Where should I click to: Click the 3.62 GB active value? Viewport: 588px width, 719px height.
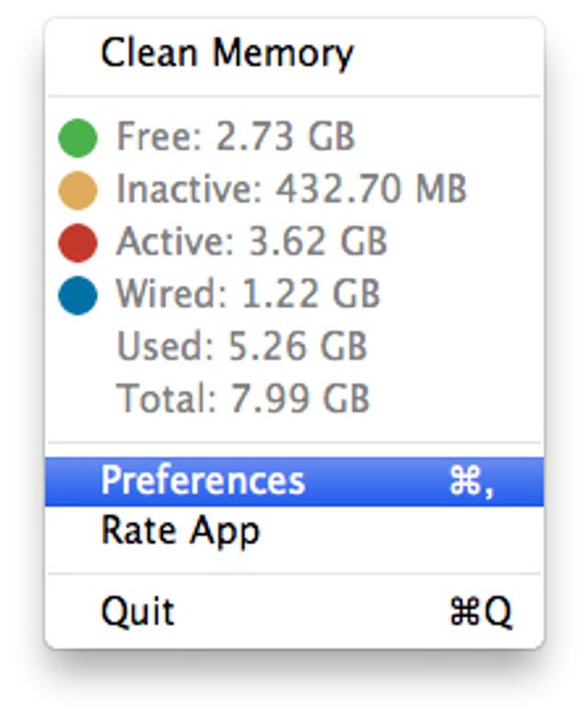click(x=318, y=242)
